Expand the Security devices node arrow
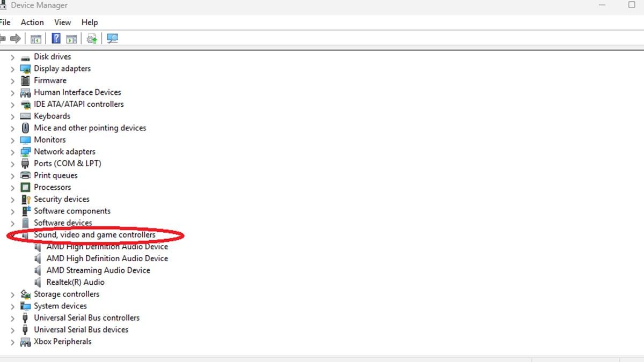 (12, 199)
